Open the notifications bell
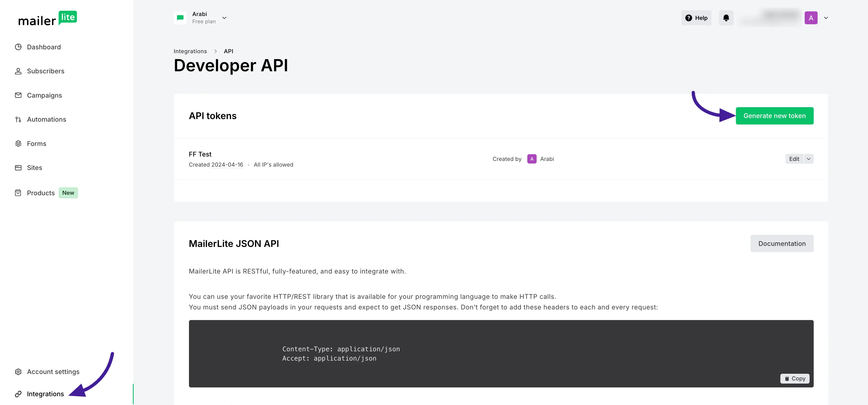Image resolution: width=868 pixels, height=405 pixels. click(726, 18)
